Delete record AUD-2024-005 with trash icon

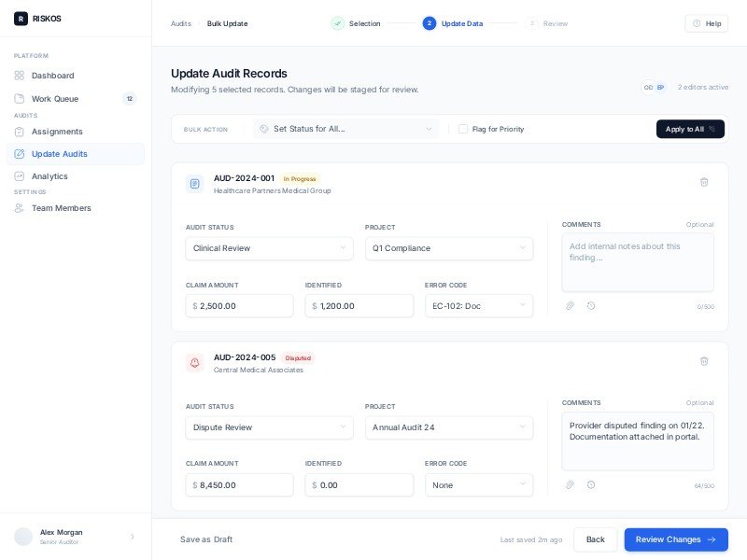[x=704, y=361]
